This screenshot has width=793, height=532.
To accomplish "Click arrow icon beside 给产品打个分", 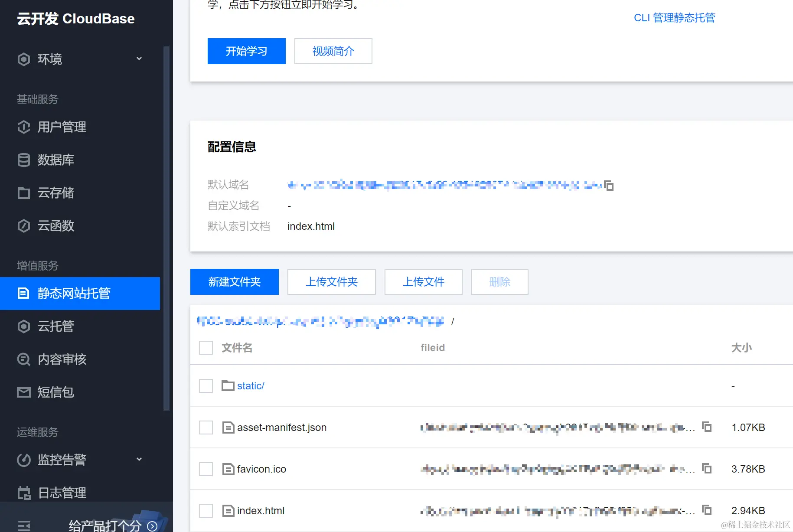I will (x=152, y=526).
